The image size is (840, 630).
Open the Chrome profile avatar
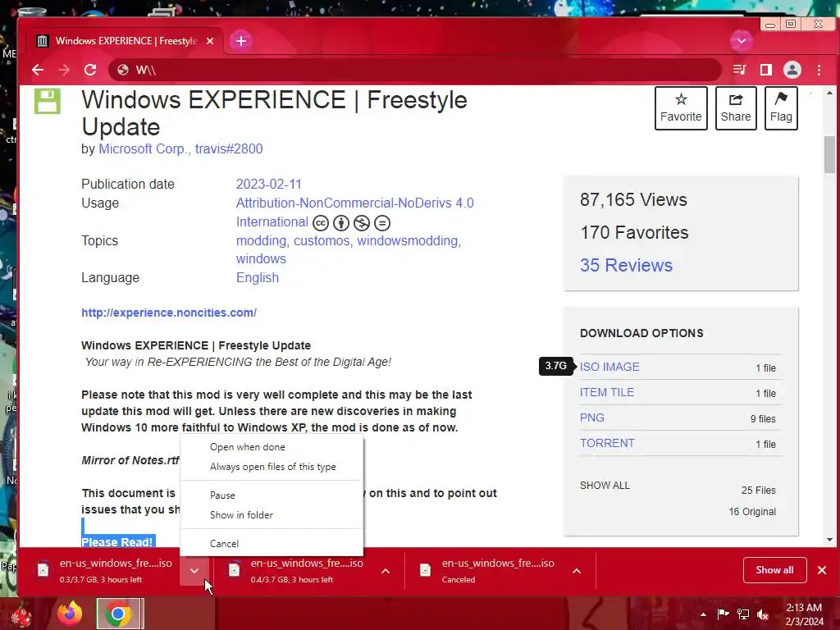pyautogui.click(x=792, y=70)
